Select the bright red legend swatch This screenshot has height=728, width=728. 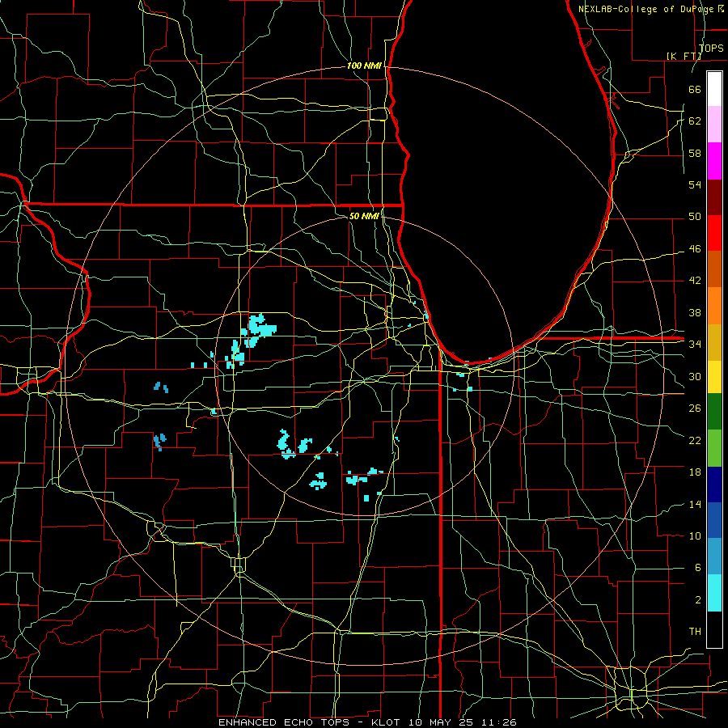[x=714, y=233]
